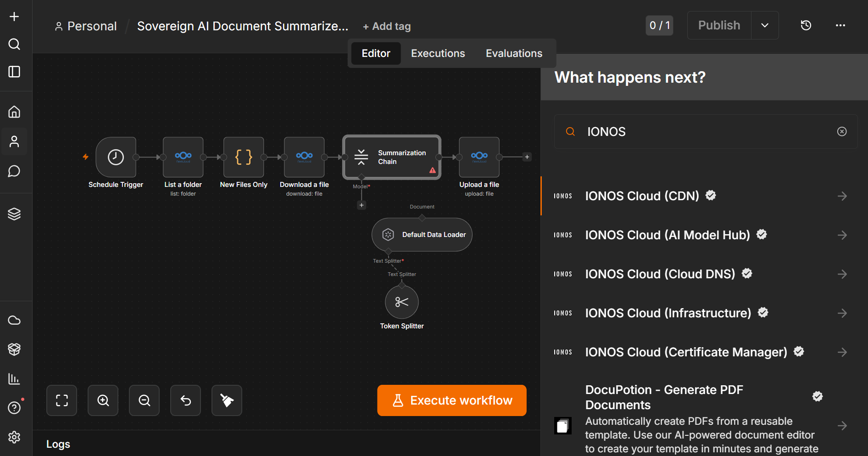Select the Summarization Chain node

[392, 157]
